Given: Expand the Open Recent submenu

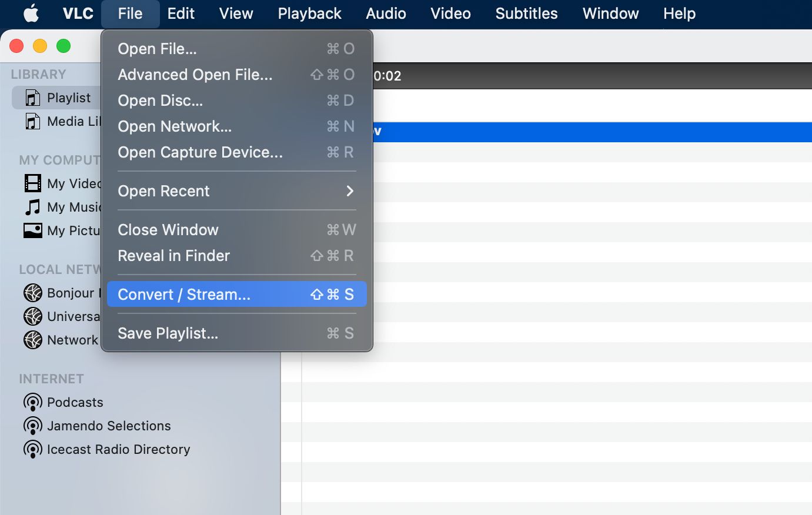Looking at the screenshot, I should coord(237,191).
